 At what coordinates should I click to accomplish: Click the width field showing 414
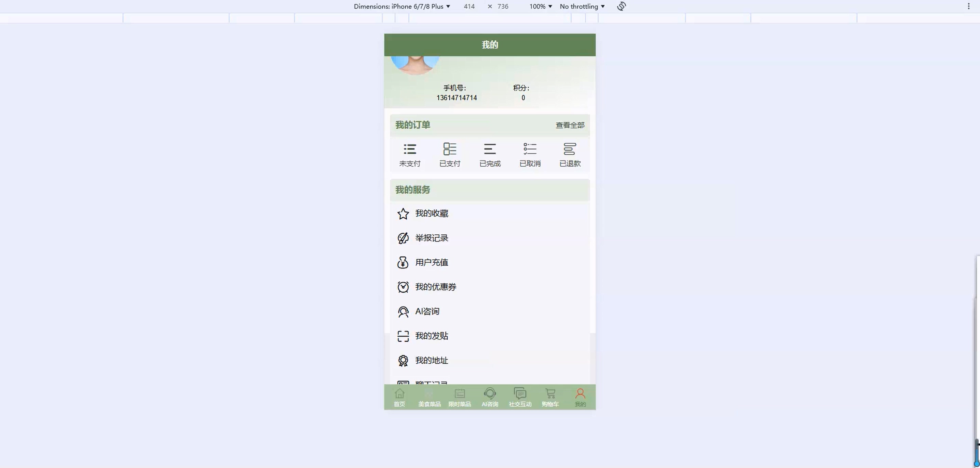pyautogui.click(x=469, y=6)
